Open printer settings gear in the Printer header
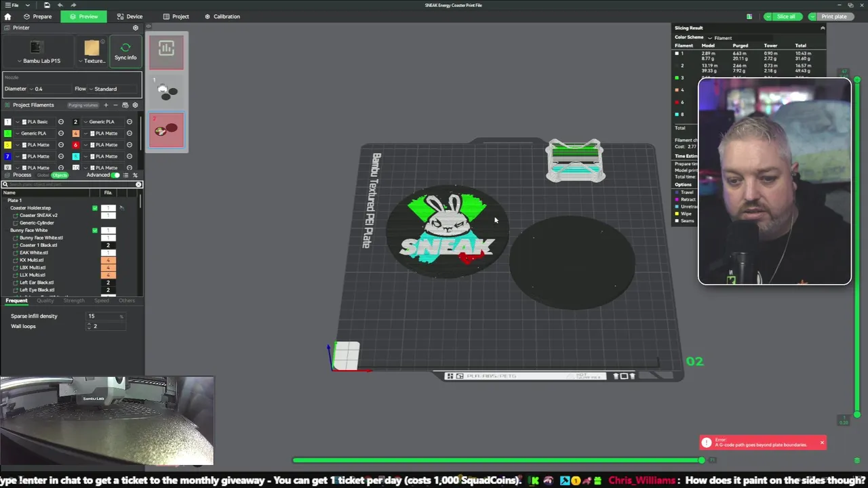868x488 pixels. (x=135, y=28)
